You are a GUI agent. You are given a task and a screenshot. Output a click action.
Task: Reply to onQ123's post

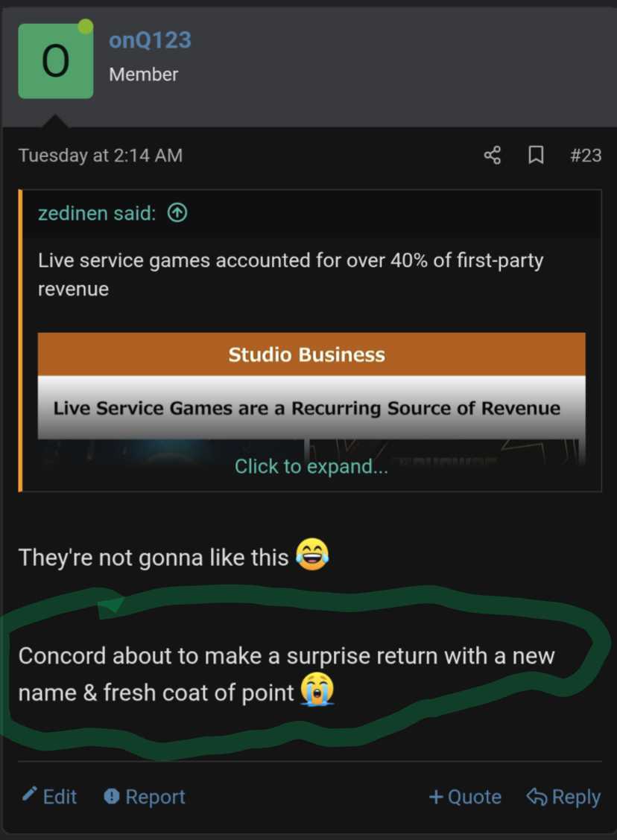[563, 797]
